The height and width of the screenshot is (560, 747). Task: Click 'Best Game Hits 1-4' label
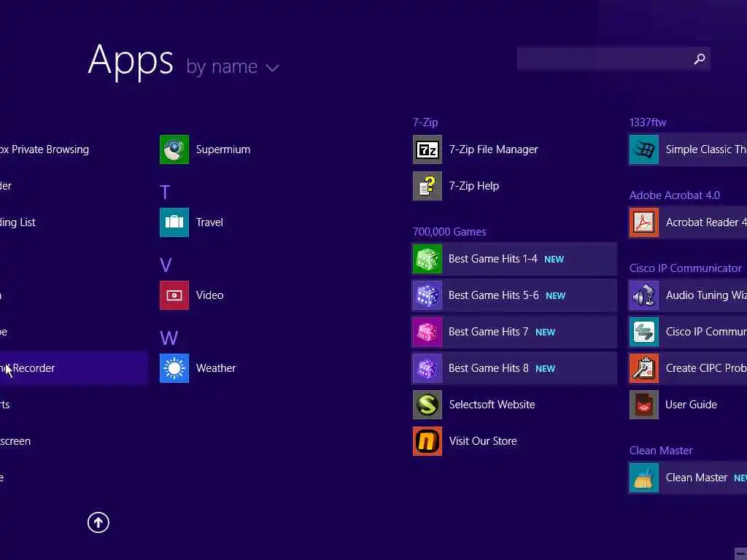492,259
